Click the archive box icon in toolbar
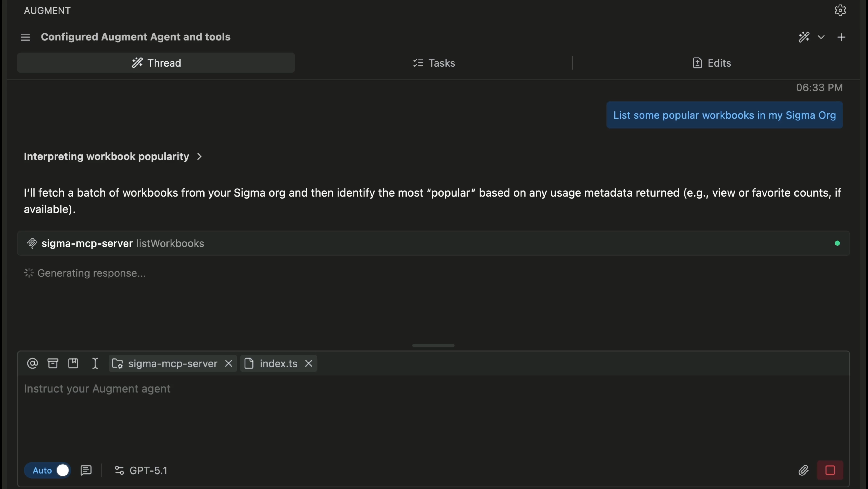The height and width of the screenshot is (489, 868). [52, 363]
